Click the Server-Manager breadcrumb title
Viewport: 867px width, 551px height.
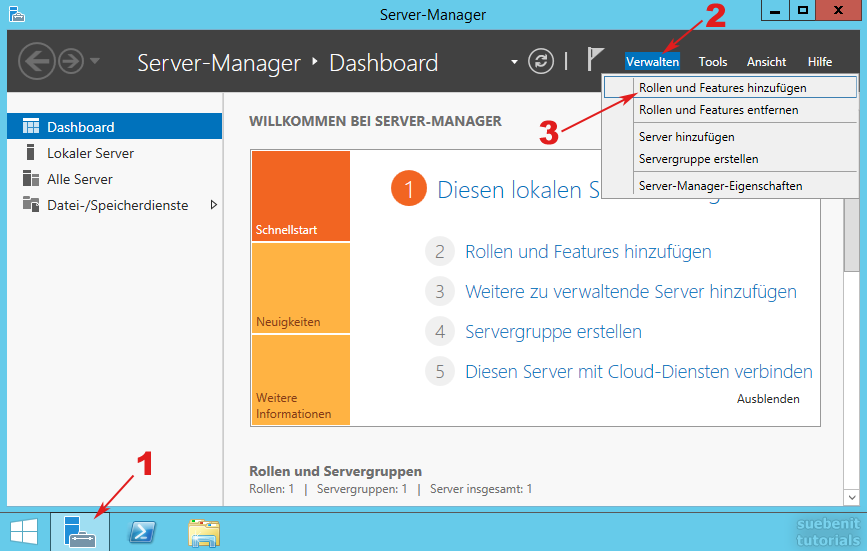point(219,62)
